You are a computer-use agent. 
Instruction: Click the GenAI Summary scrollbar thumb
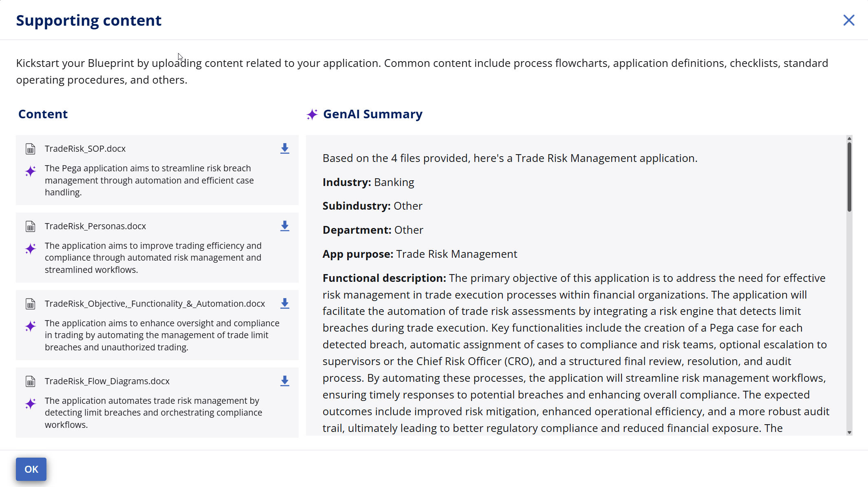click(x=849, y=176)
